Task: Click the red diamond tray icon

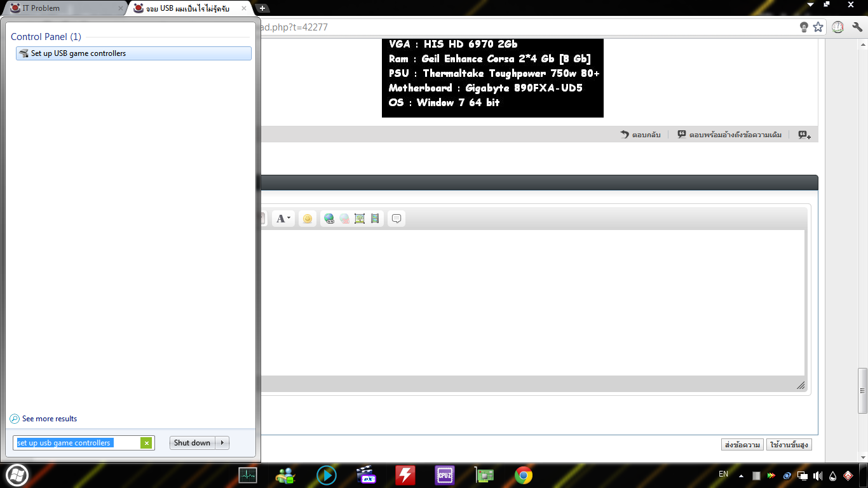Action: pos(848,475)
